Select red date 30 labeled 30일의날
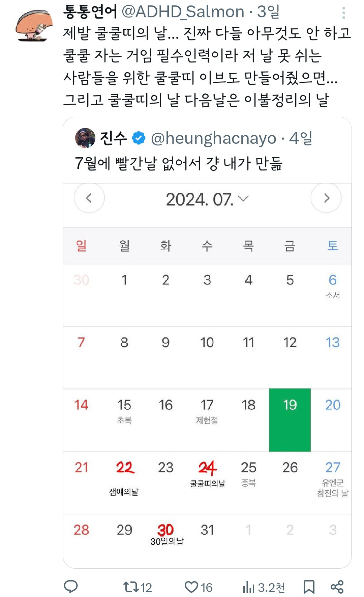364x597 pixels. coord(165,531)
